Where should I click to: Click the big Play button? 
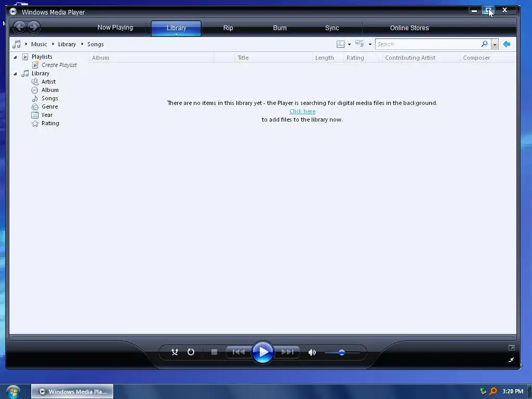[x=262, y=352]
